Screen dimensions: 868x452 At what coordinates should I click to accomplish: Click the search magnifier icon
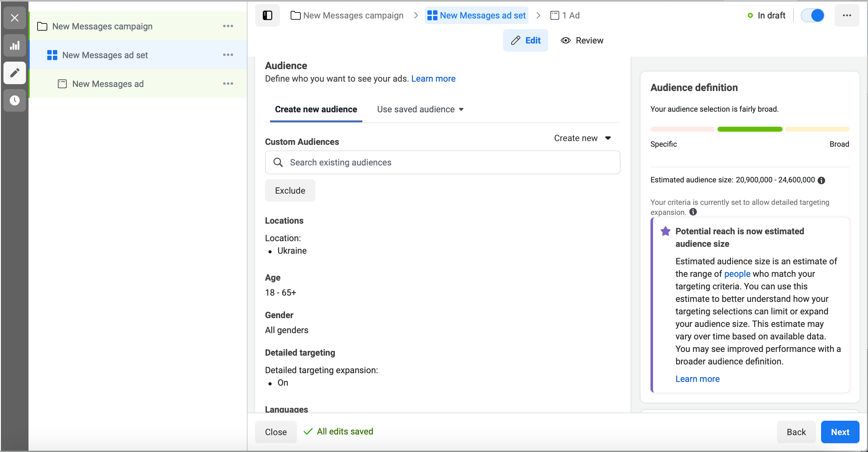pos(278,162)
